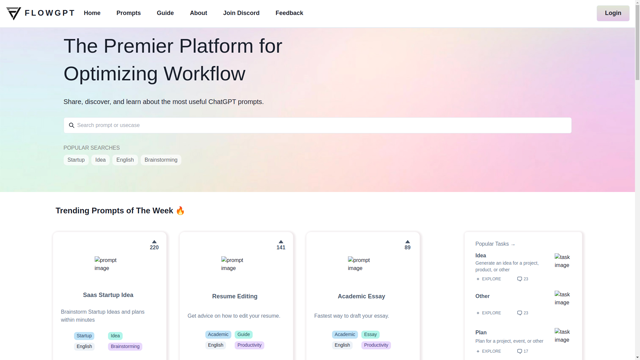Click the Idea task title in Popular Tasks
Image resolution: width=640 pixels, height=360 pixels.
tap(480, 256)
